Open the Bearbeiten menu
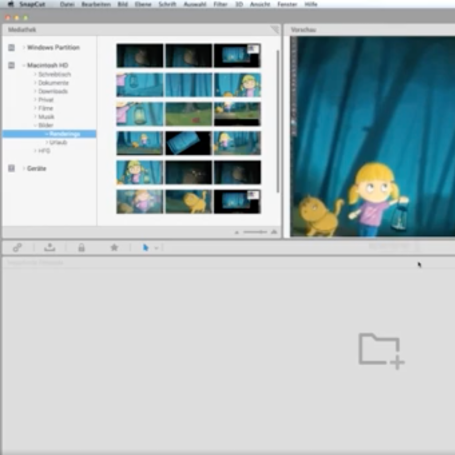 pos(96,4)
